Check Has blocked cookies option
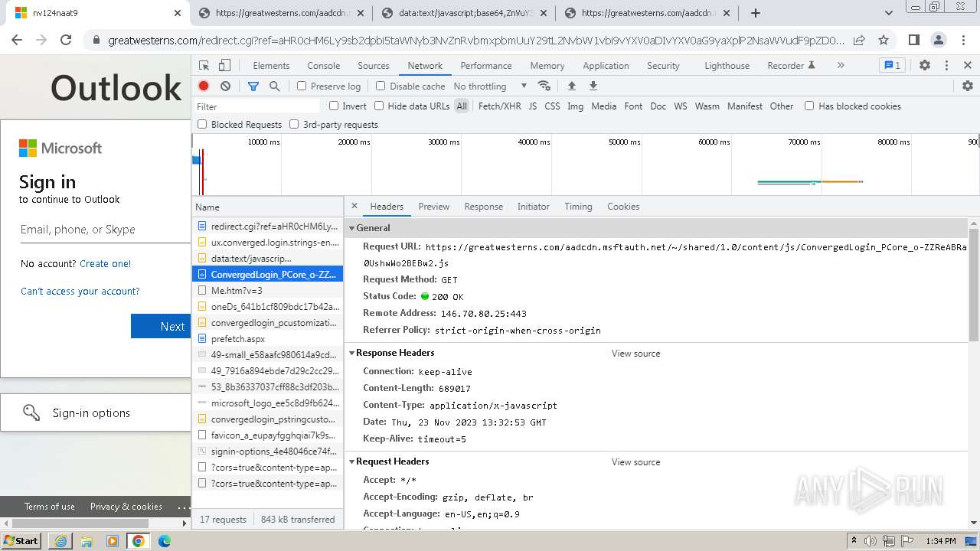 (x=809, y=106)
